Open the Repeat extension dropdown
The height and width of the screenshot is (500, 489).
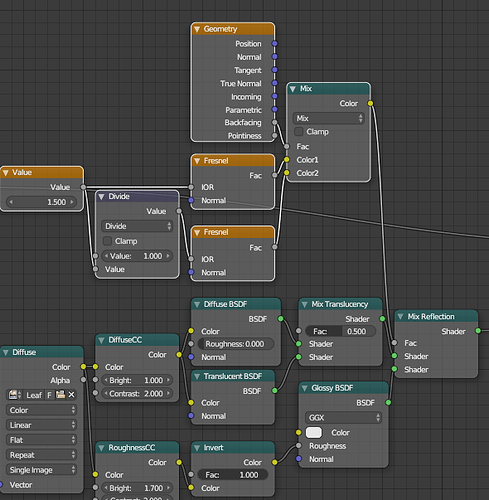coord(42,455)
